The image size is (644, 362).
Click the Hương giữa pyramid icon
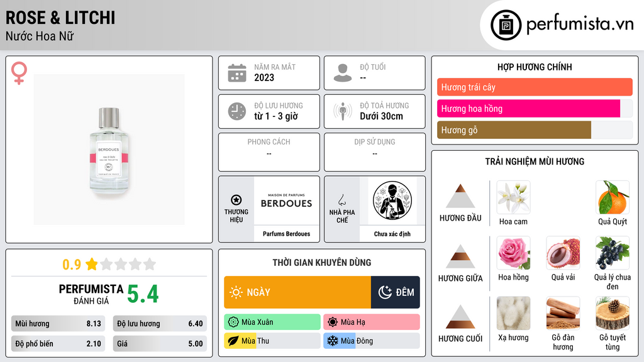(x=460, y=256)
